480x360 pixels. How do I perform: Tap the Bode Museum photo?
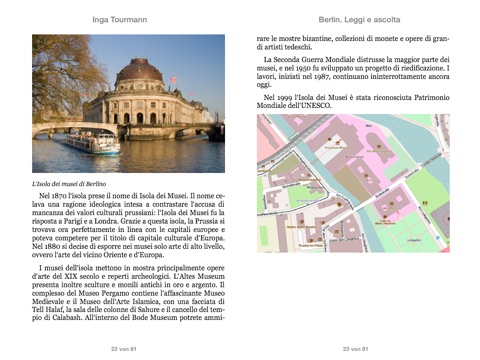click(128, 103)
